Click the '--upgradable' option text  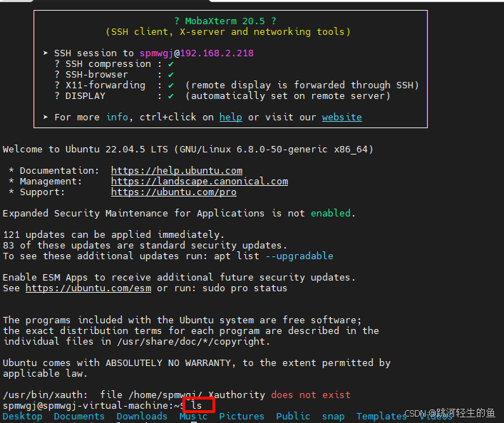[299, 256]
